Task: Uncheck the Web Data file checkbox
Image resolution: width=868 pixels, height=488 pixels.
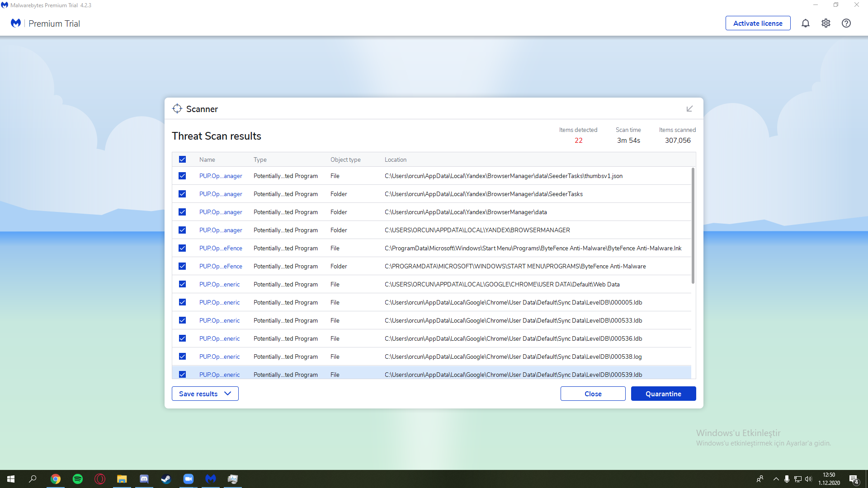Action: [182, 284]
